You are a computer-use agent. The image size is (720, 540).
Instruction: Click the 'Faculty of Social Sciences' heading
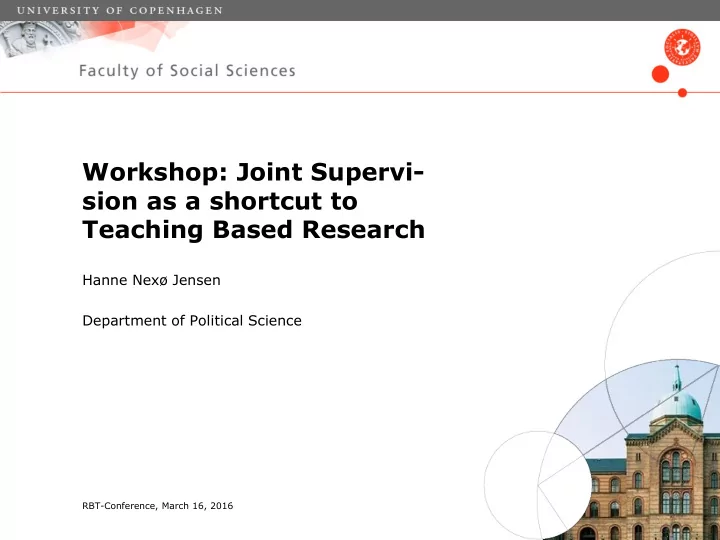[x=187, y=71]
